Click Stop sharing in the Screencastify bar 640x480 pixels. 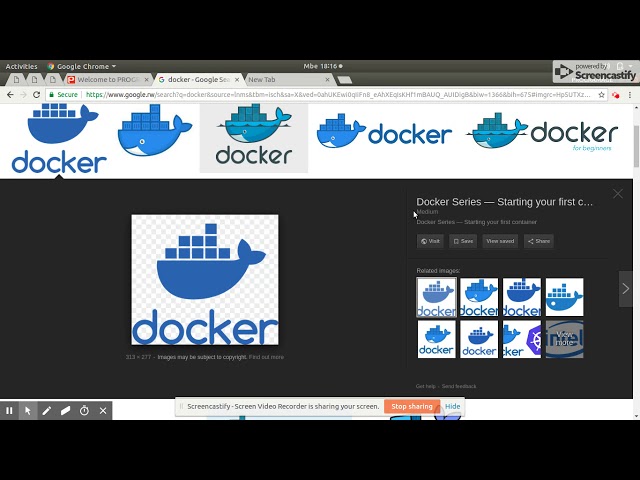[x=412, y=407]
